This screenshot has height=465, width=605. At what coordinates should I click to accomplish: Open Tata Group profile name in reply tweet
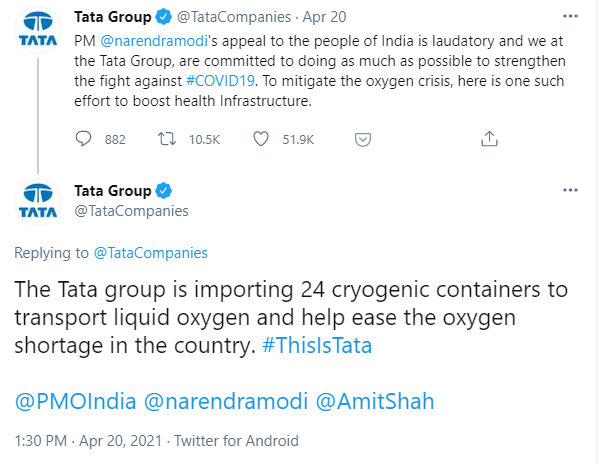click(x=112, y=191)
